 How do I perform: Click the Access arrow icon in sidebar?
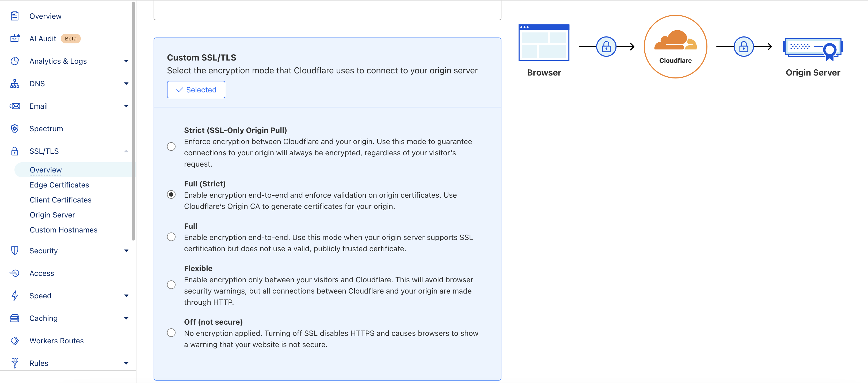click(14, 273)
